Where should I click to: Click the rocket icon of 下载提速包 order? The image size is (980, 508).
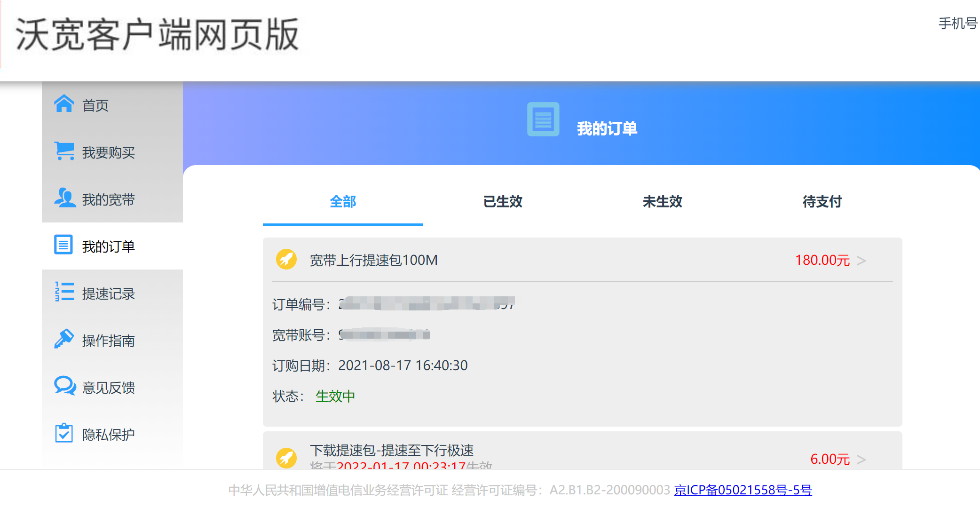(x=286, y=458)
